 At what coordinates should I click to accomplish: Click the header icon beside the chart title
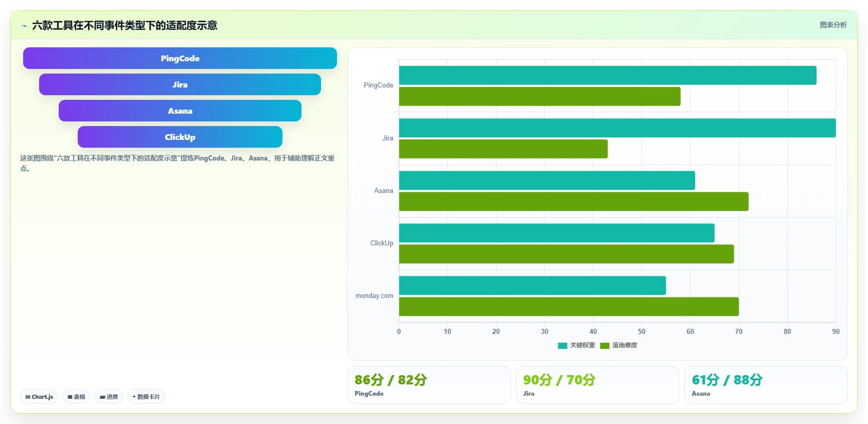pyautogui.click(x=24, y=26)
